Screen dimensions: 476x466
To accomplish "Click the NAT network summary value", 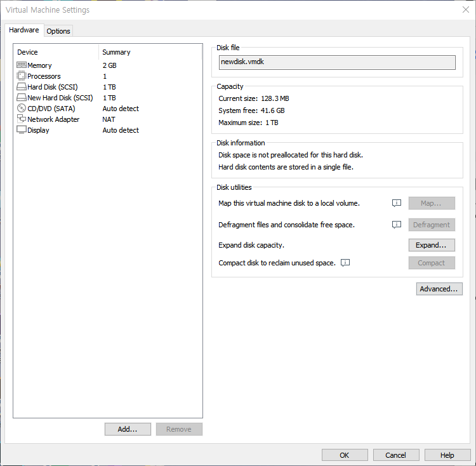I will [109, 119].
